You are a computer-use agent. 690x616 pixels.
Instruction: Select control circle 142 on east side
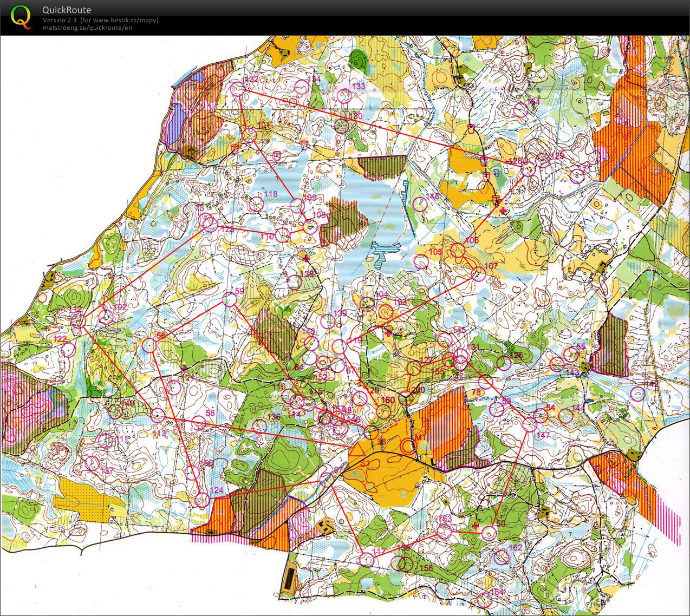click(x=639, y=393)
